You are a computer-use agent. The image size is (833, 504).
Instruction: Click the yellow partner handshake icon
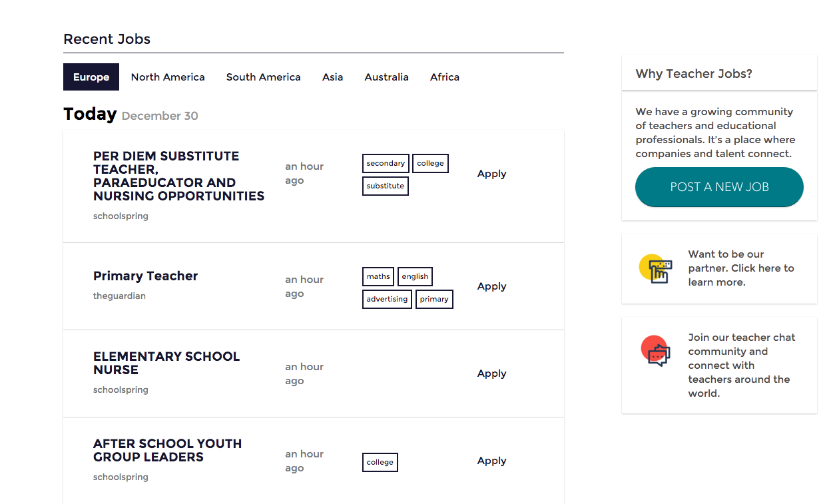coord(655,268)
